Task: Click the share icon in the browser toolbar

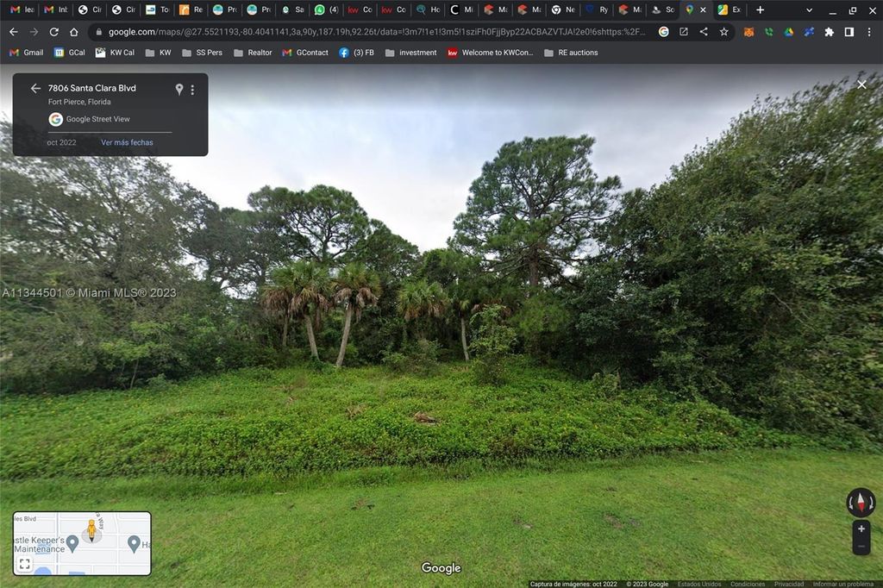Action: (x=703, y=30)
